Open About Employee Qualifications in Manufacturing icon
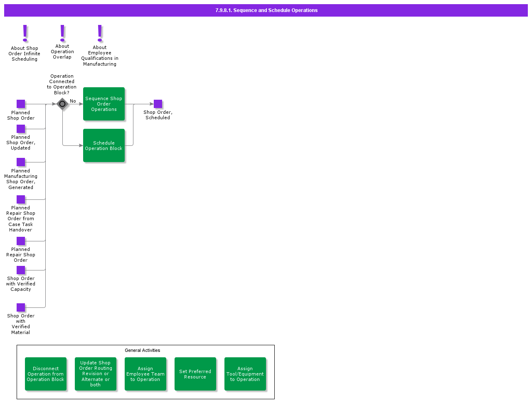This screenshot has height=403, width=532. (x=100, y=33)
